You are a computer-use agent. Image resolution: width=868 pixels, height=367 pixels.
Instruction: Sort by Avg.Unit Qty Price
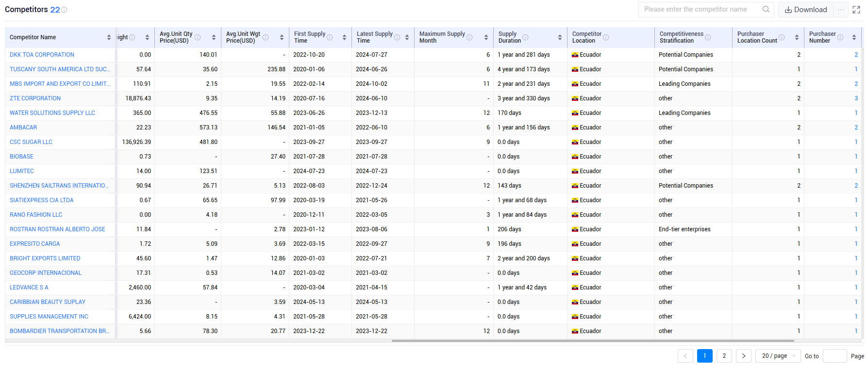[214, 37]
